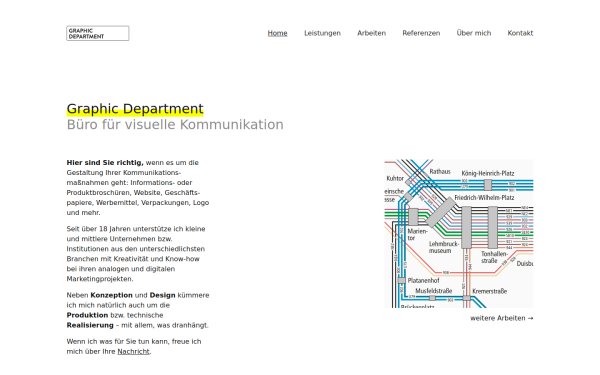Click the König-Heinrich-Platz station label
This screenshot has width=600, height=375.
coord(488,173)
